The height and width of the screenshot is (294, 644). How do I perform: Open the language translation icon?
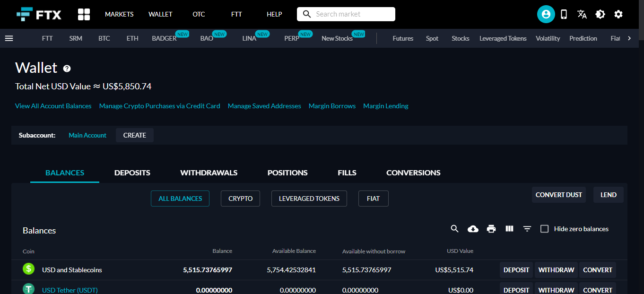pyautogui.click(x=582, y=14)
